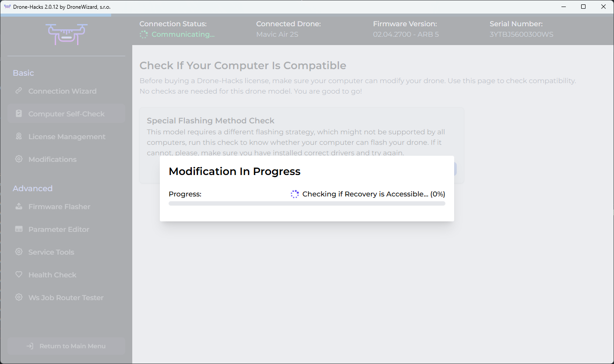Open the Connection Wizard menu item
Image resolution: width=614 pixels, height=364 pixels.
[x=62, y=91]
